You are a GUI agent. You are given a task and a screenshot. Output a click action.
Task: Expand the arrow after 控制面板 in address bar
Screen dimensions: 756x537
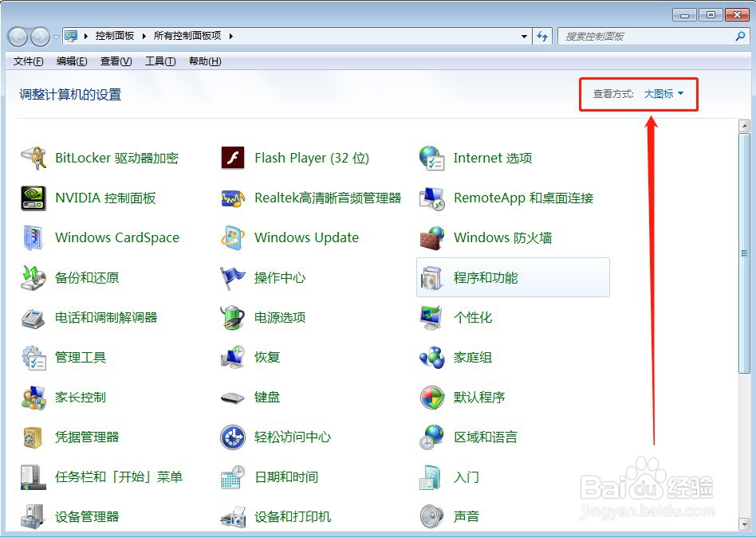pos(144,36)
